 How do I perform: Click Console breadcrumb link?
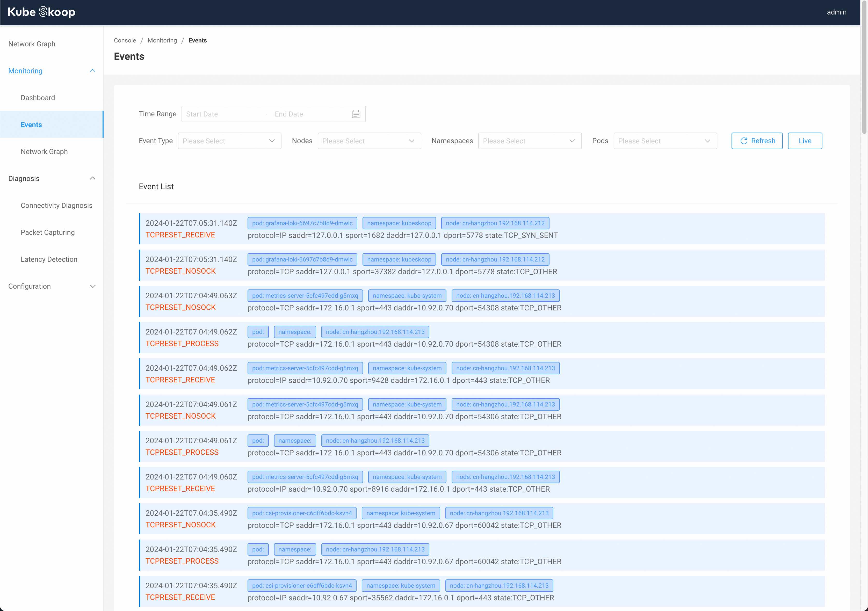tap(125, 40)
